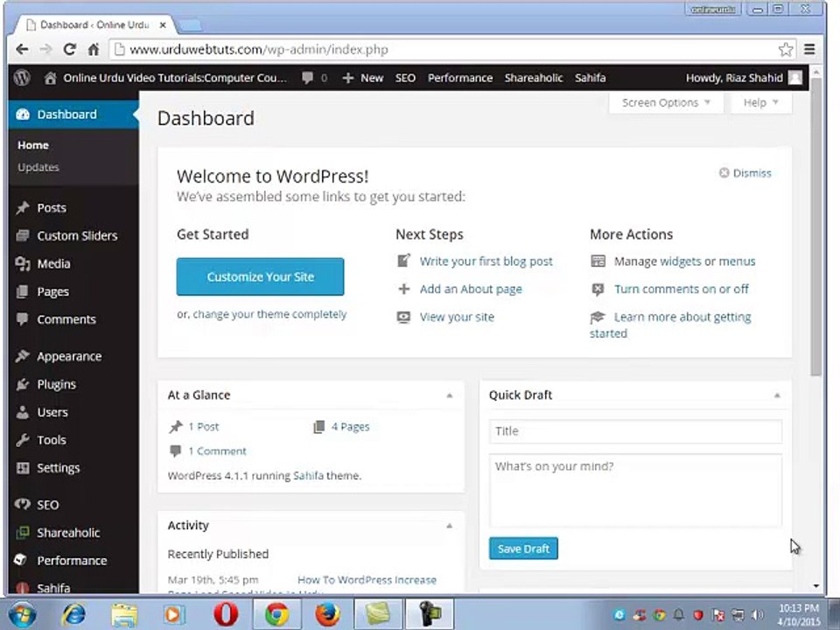Image resolution: width=840 pixels, height=630 pixels.
Task: Click the manage widgets icon
Action: (598, 261)
